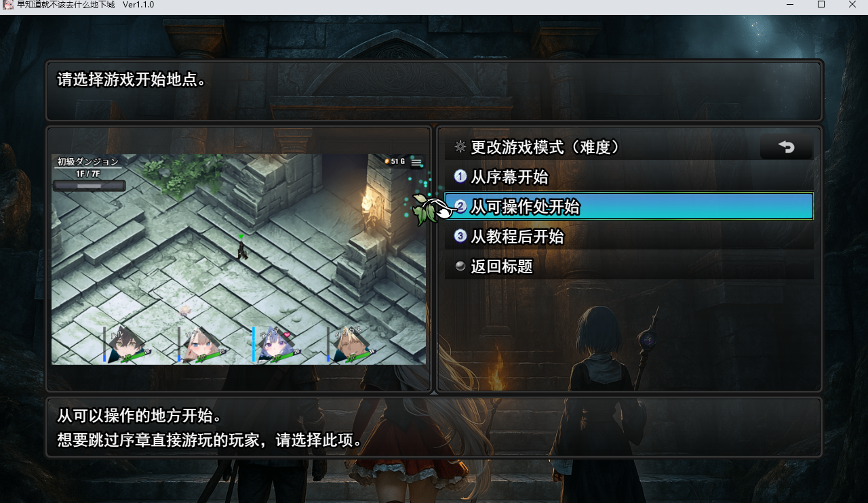868x503 pixels.
Task: Click the game window title bar icon
Action: tap(8, 5)
